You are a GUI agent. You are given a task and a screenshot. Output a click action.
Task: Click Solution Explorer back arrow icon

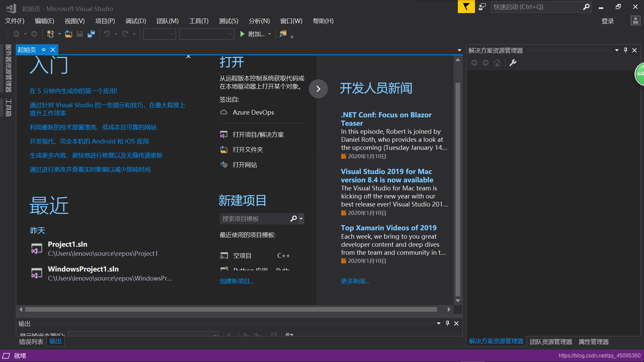click(x=474, y=63)
